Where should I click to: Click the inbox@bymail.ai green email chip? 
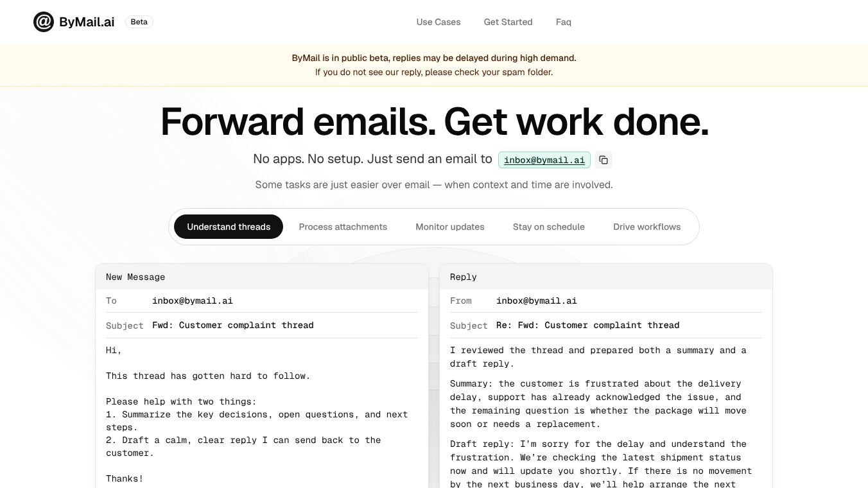point(544,160)
